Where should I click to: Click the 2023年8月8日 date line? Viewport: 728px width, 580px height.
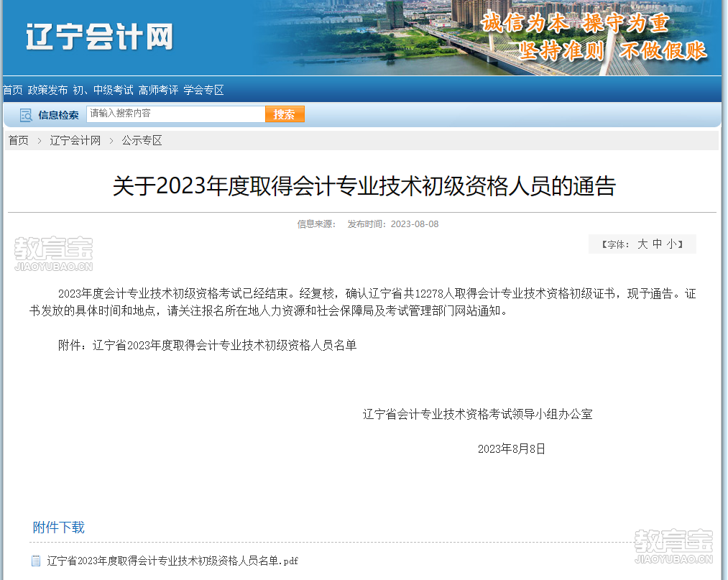[512, 449]
